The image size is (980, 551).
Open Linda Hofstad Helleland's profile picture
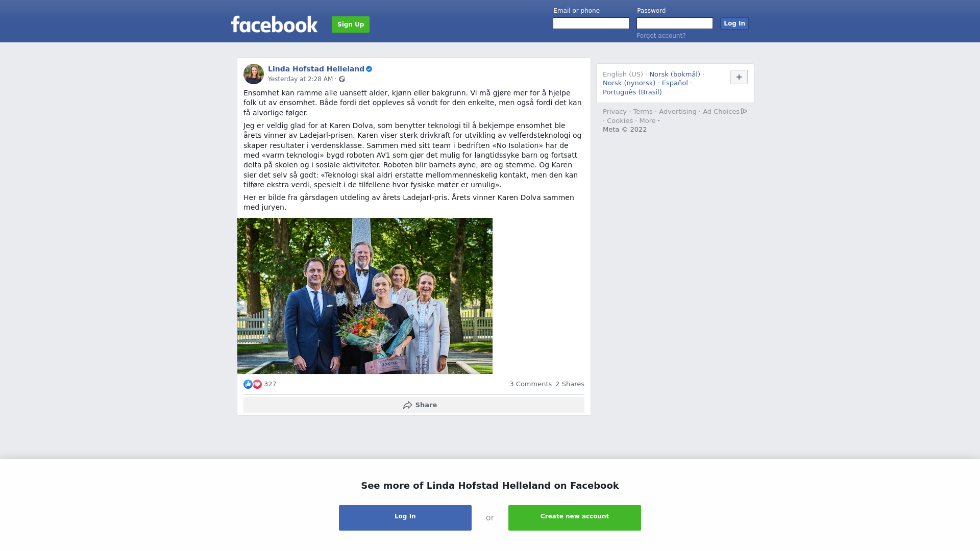[x=254, y=74]
